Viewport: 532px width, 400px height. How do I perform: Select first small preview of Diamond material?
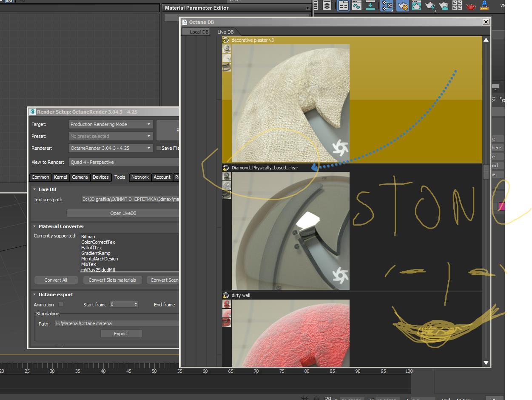point(227,177)
